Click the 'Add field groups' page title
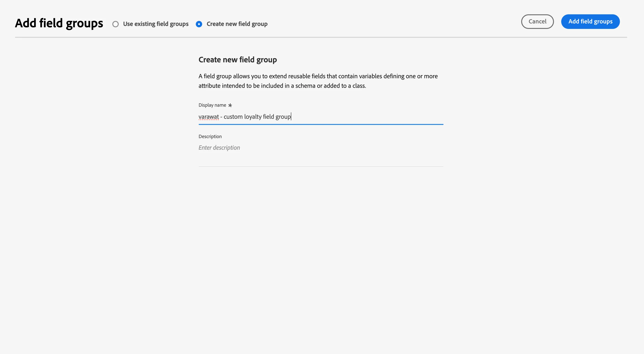 coord(59,23)
